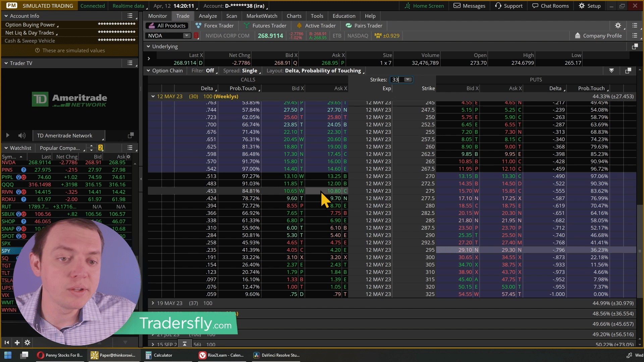Open the Setup gear menu
644x362 pixels.
click(589, 6)
